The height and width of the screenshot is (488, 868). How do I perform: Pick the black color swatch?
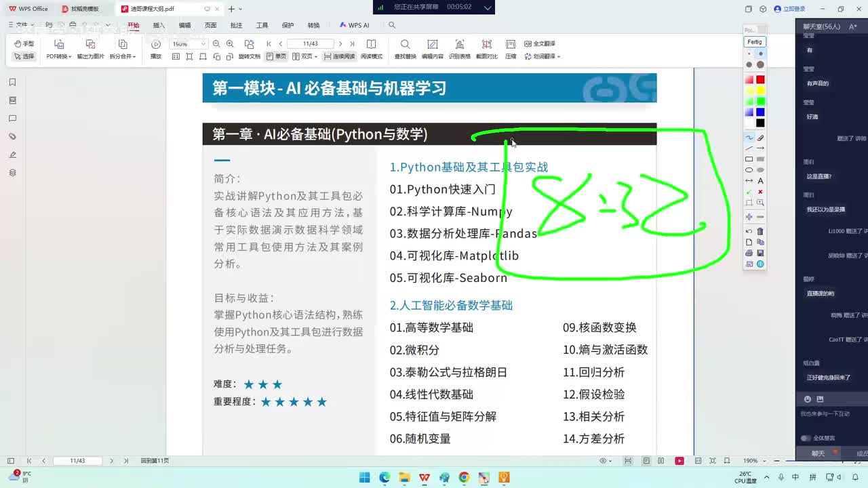[760, 123]
